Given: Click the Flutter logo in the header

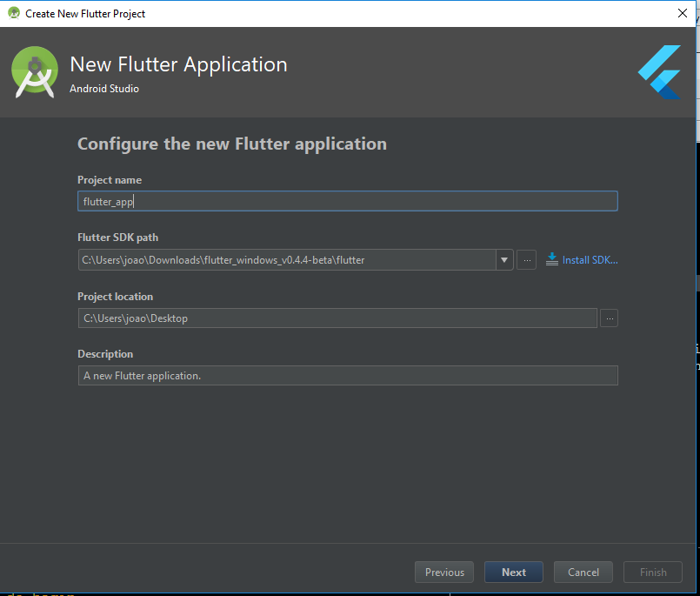Looking at the screenshot, I should [659, 72].
